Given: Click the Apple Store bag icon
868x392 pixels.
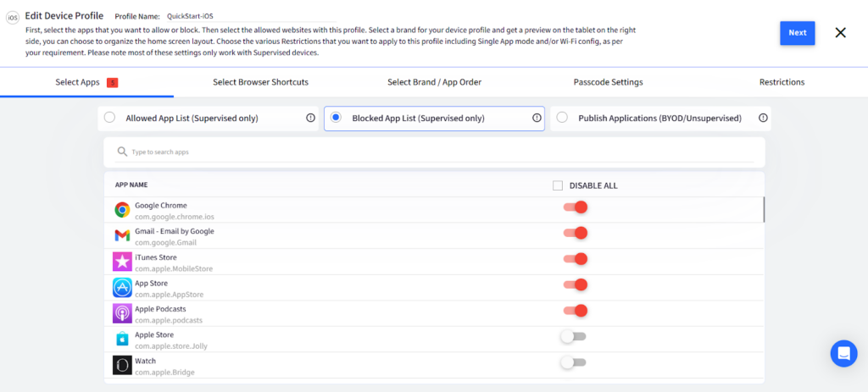Looking at the screenshot, I should [122, 340].
